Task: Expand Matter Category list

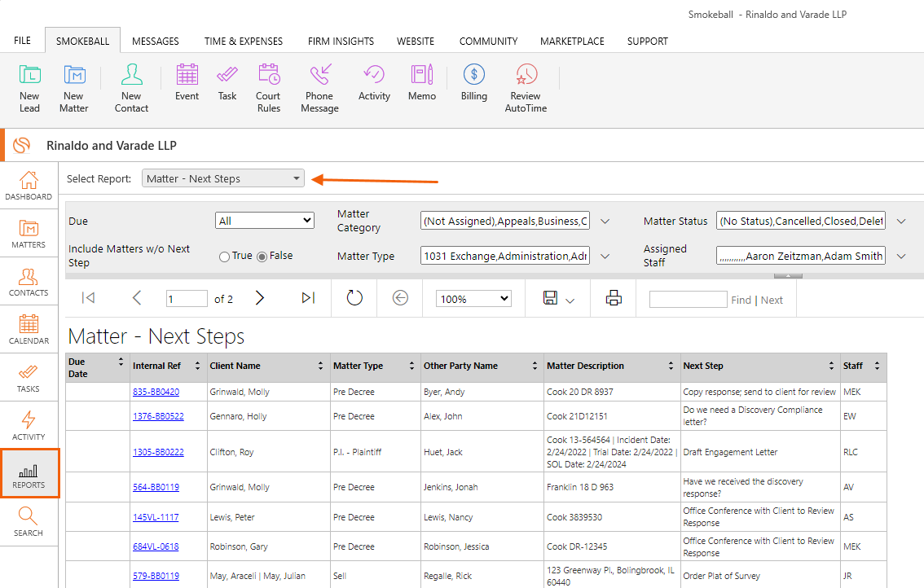Action: 605,222
